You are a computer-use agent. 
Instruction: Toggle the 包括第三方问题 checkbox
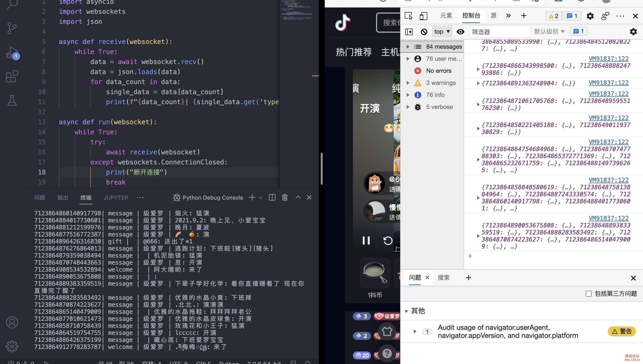589,293
